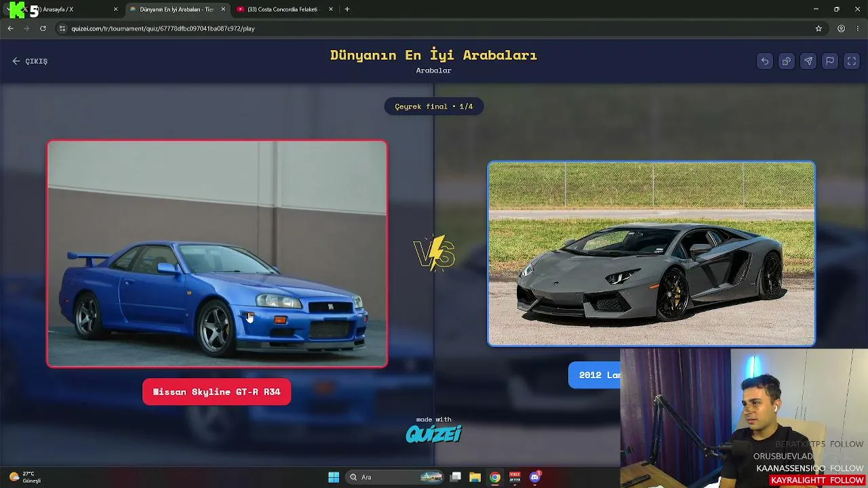Open the Chrome profile icon
This screenshot has height=488, width=868.
pos(841,28)
